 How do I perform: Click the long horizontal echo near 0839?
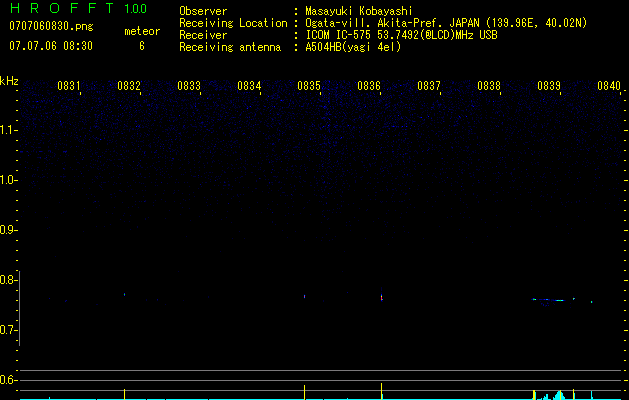tap(548, 300)
